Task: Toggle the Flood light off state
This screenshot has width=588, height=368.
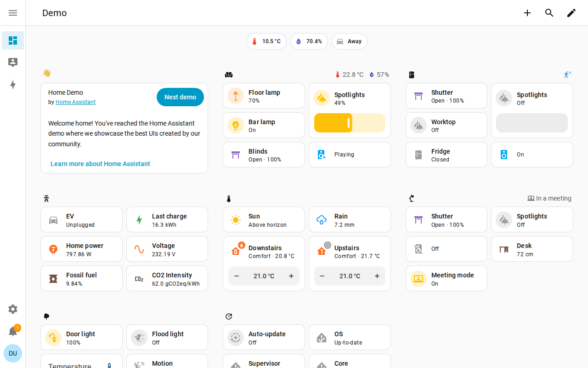Action: click(139, 337)
